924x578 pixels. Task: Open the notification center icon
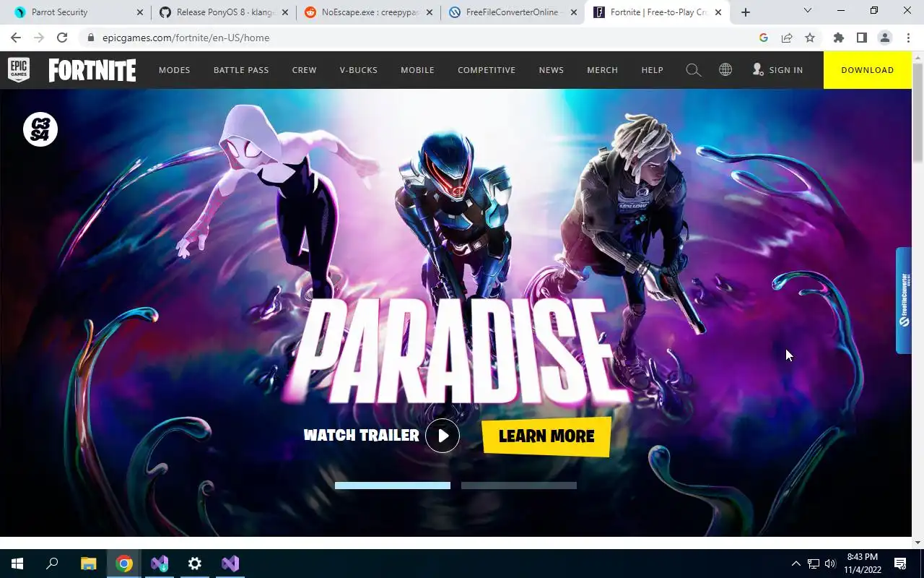pos(900,564)
